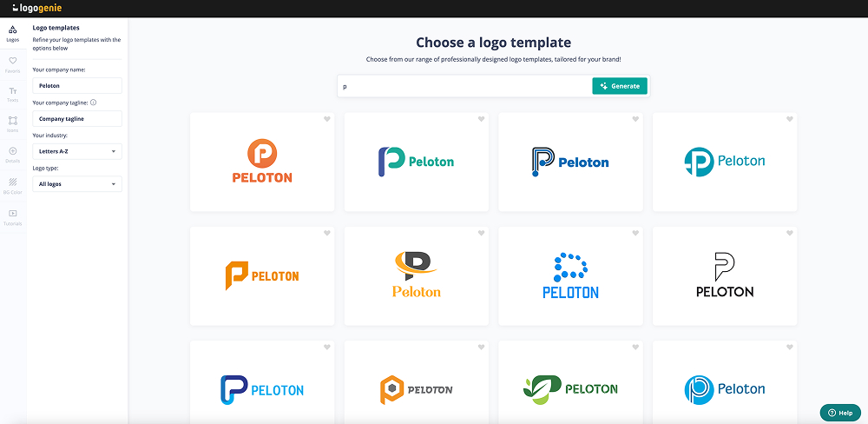Open the Letters A-Z industry dropdown

coord(77,151)
